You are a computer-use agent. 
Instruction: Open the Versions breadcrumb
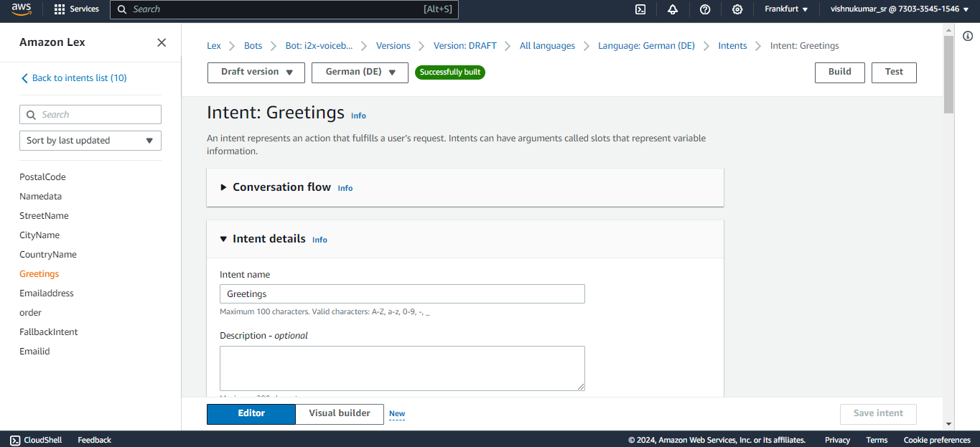click(x=393, y=46)
